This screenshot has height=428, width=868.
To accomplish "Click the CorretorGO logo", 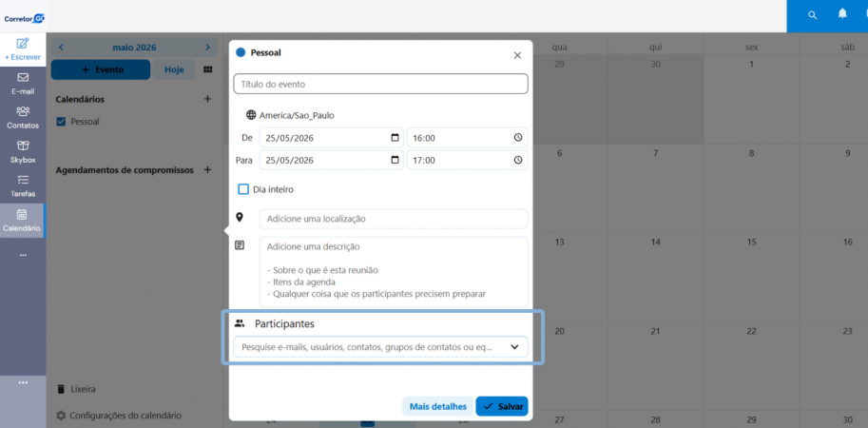I will click(25, 18).
